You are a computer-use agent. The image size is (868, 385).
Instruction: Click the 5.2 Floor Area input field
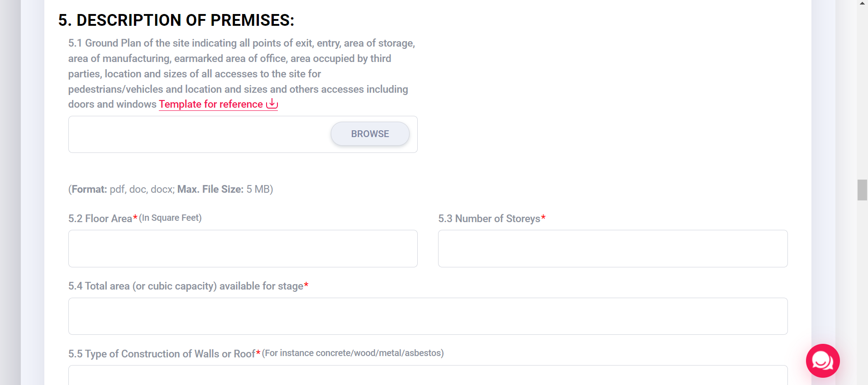click(x=243, y=248)
